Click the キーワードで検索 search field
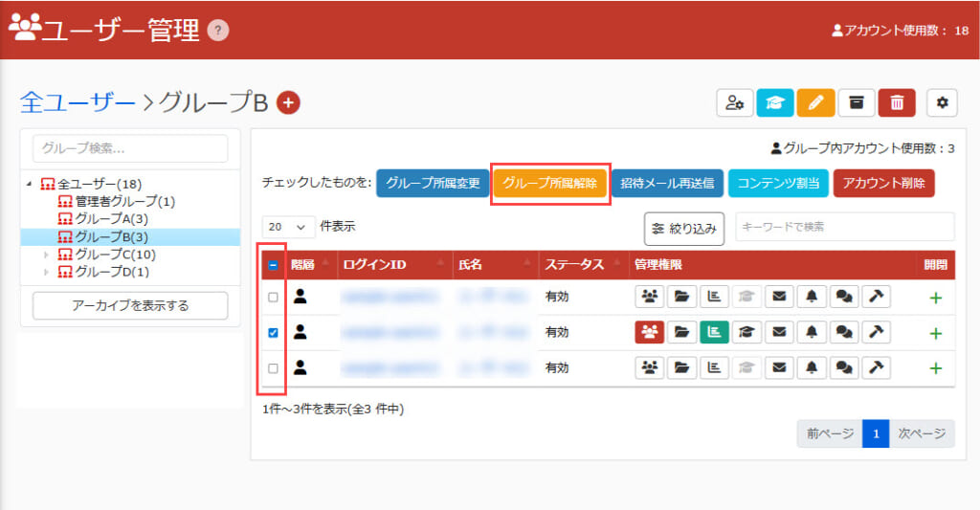The height and width of the screenshot is (510, 980). pos(844,227)
